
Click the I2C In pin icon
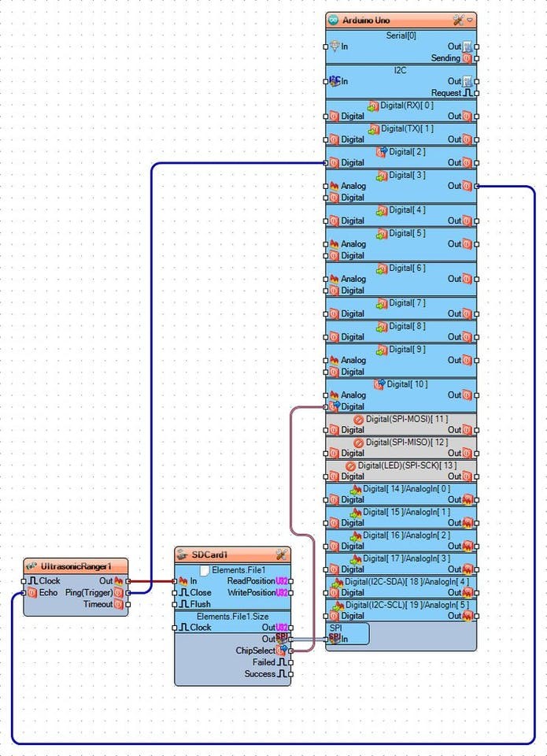coord(335,81)
